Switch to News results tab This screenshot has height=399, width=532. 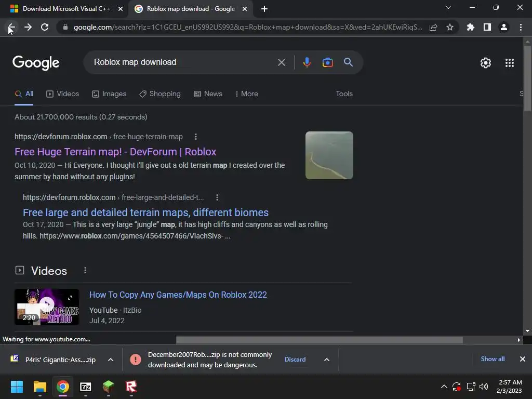coord(208,94)
